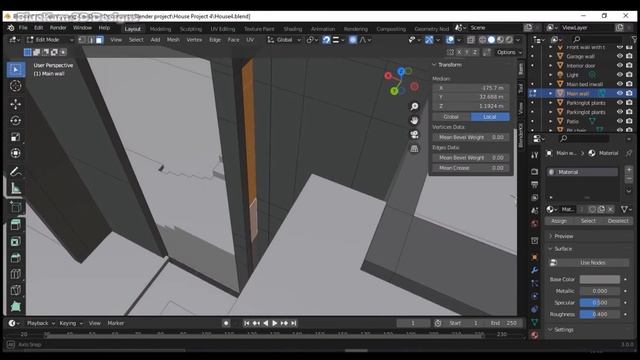Collapse the Surface panel
This screenshot has width=640, height=360.
[550, 249]
